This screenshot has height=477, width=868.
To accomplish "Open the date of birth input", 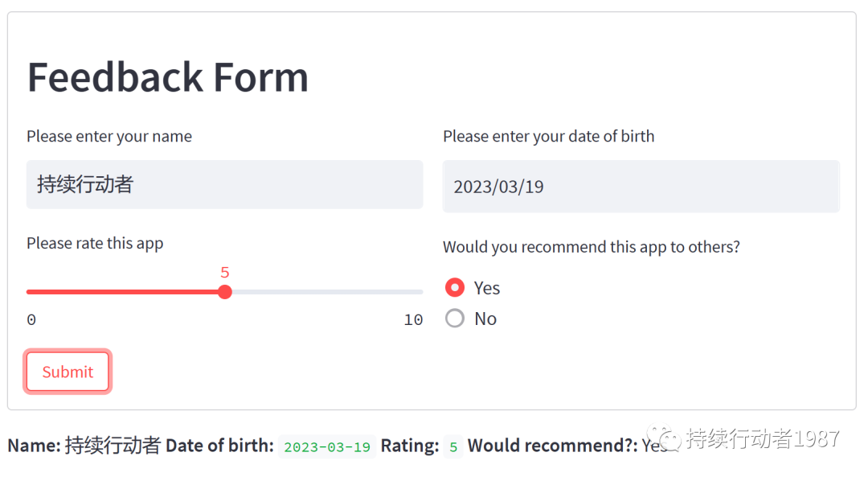I will click(x=641, y=187).
